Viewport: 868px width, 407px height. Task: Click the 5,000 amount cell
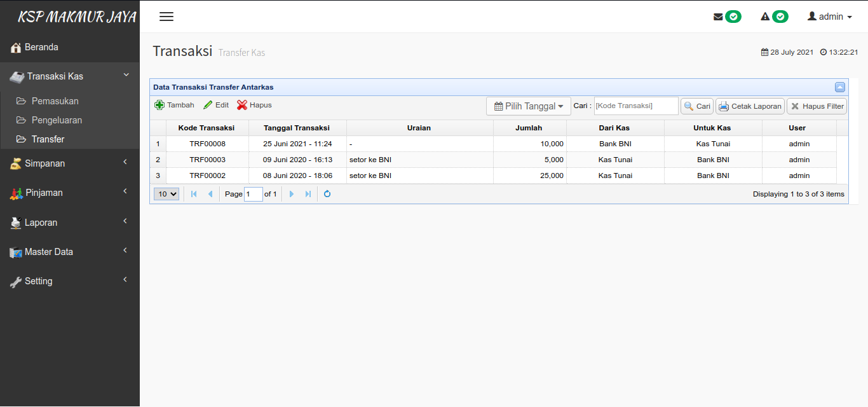529,160
